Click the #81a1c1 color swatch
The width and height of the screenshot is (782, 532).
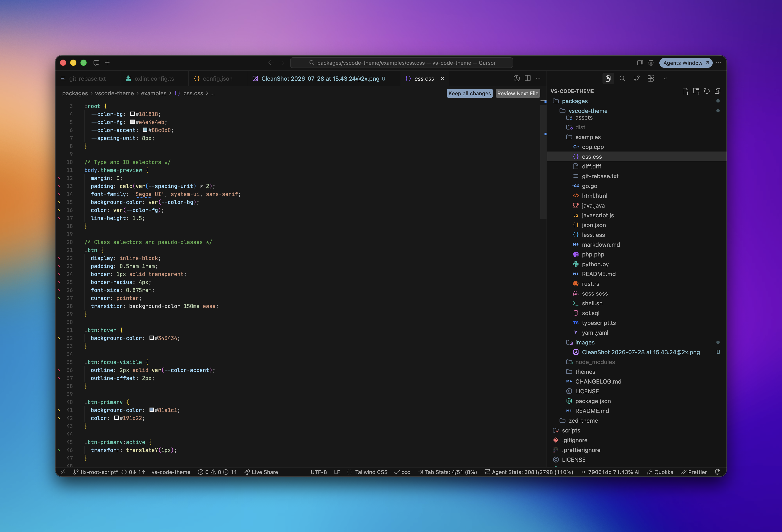(x=152, y=410)
